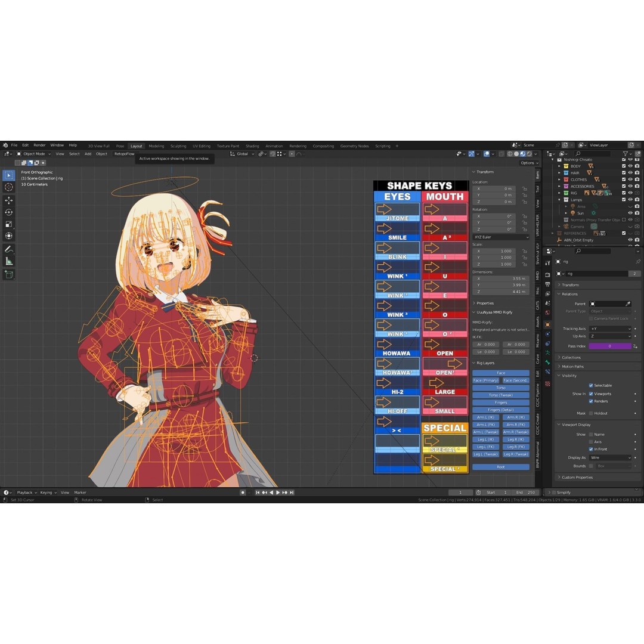This screenshot has height=644, width=644.
Task: Open the CATS sidebar tab
Action: (537, 305)
